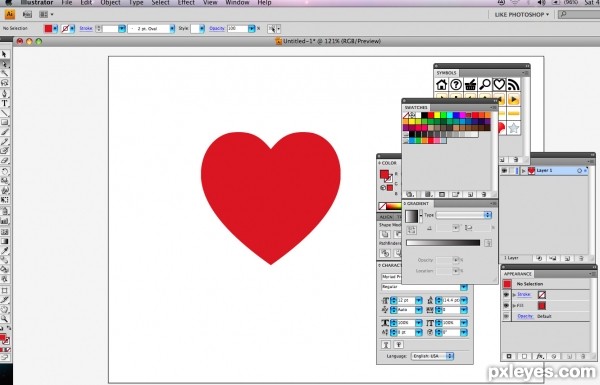Open Object menu
600x385 pixels.
[x=110, y=3]
